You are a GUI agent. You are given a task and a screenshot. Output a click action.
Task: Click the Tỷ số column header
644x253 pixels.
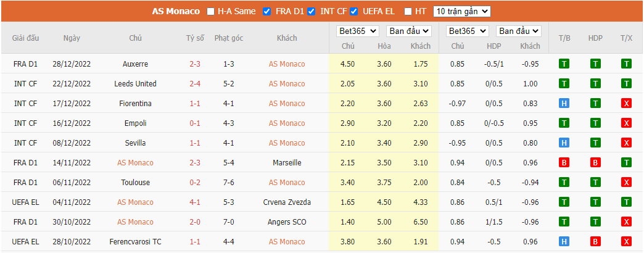[195, 38]
